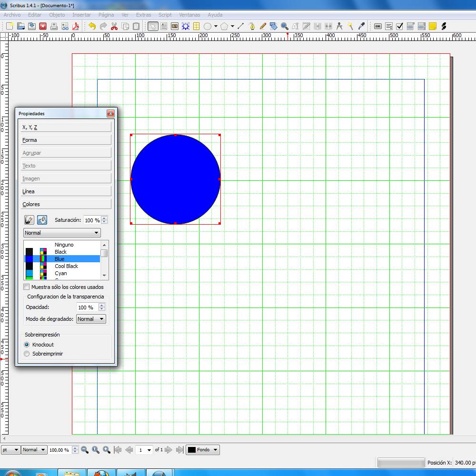The image size is (476, 476).
Task: Select the Eyedropper tool in the toolbar
Action: point(361,26)
